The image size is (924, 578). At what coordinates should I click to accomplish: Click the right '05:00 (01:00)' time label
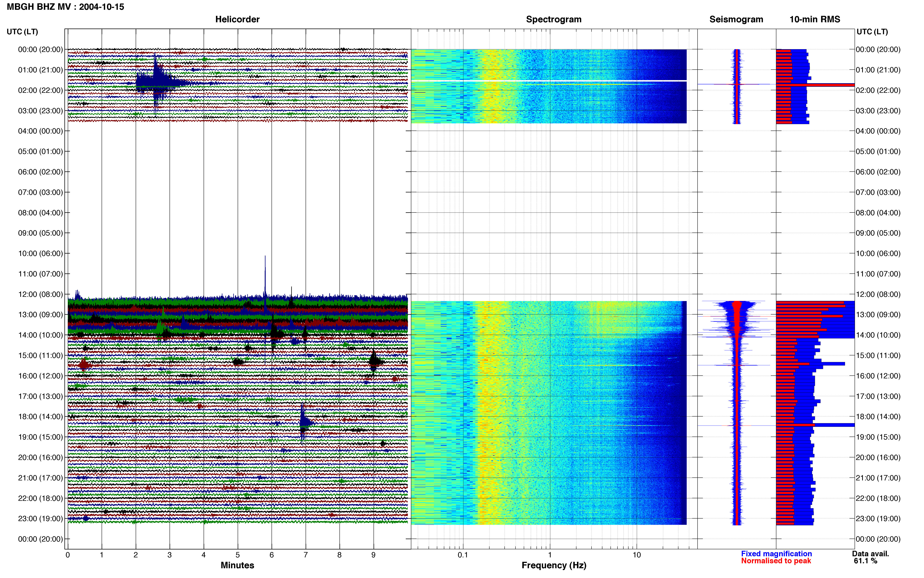pos(878,151)
